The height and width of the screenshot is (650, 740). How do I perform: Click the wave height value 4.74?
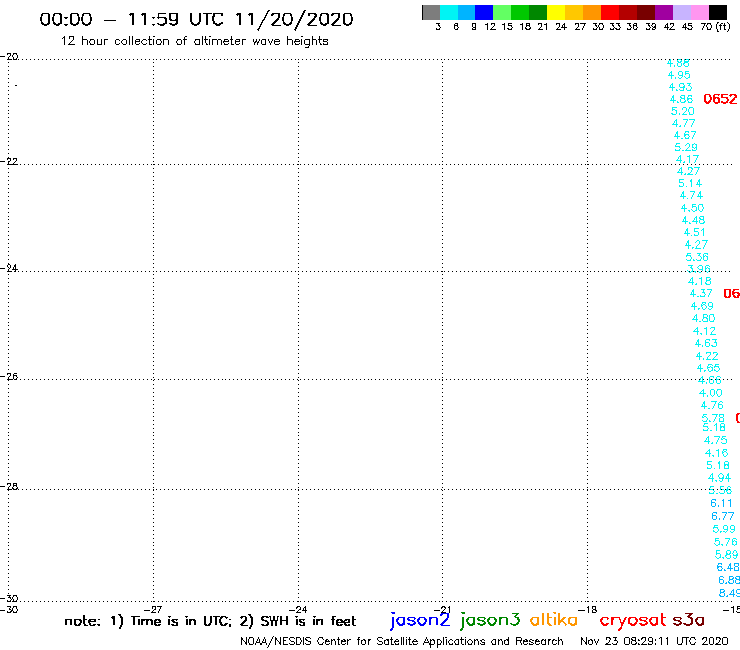691,195
